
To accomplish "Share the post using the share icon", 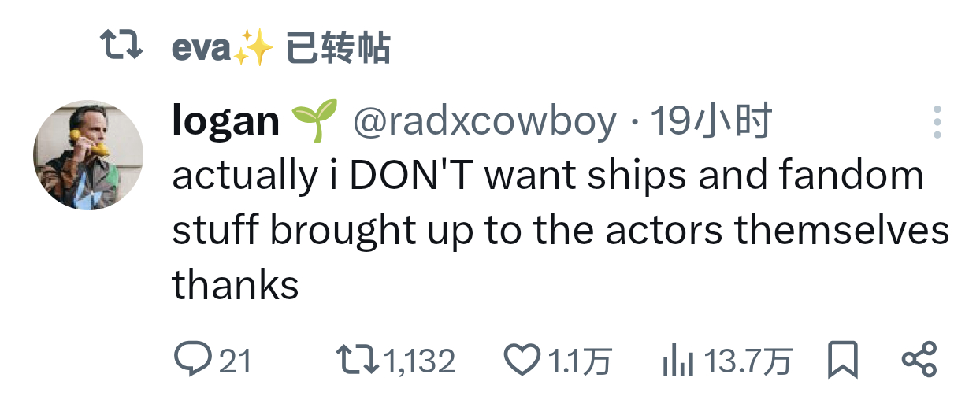I will tap(919, 360).
